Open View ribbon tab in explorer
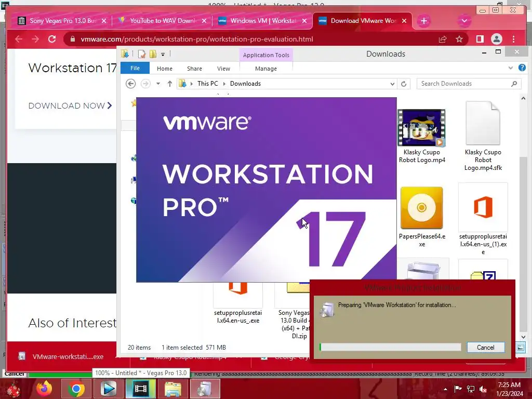Screen dimensions: 532x399 point(223,69)
